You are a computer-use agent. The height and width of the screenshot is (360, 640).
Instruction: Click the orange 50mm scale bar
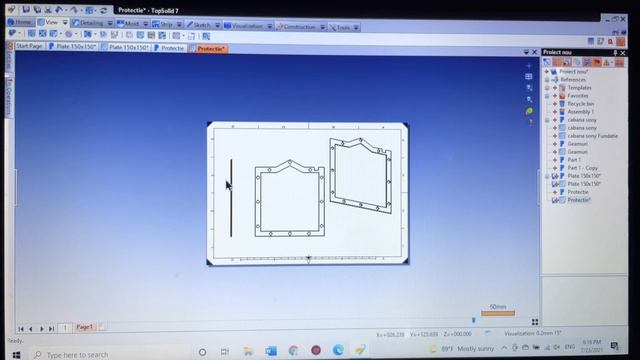coord(498,313)
